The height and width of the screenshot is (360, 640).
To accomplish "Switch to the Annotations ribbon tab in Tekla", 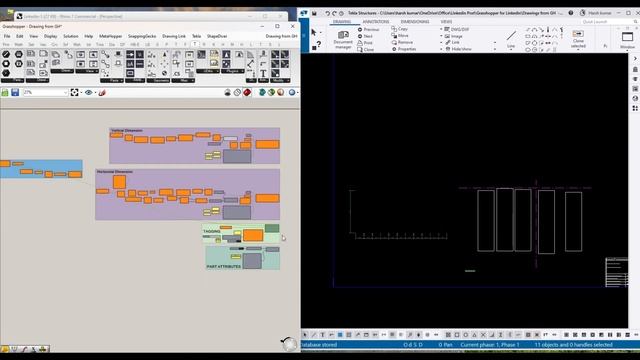I will point(376,22).
